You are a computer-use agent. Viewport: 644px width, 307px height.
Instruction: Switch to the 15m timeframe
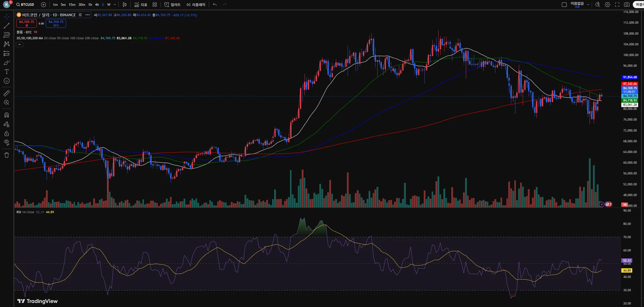coord(72,5)
